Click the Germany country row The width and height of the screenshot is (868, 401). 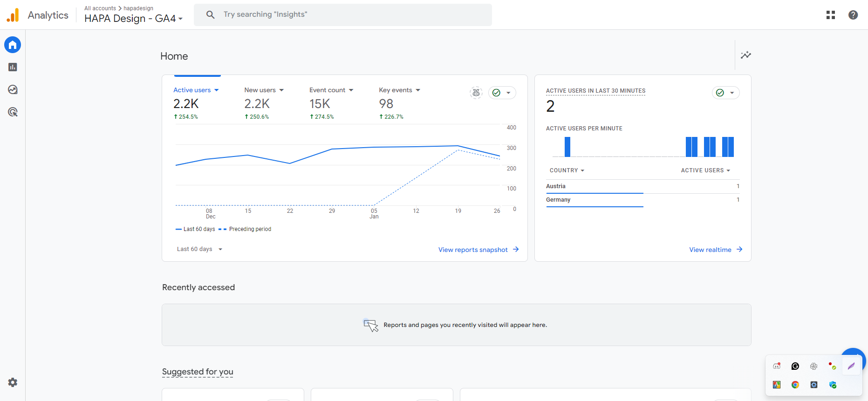(x=643, y=200)
